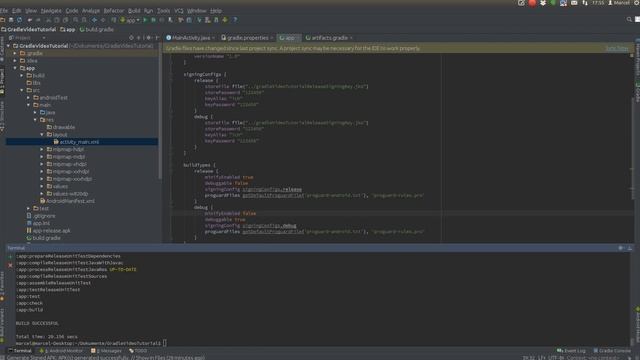Image resolution: width=640 pixels, height=360 pixels.
Task: Open the VCS menu
Action: [179, 11]
